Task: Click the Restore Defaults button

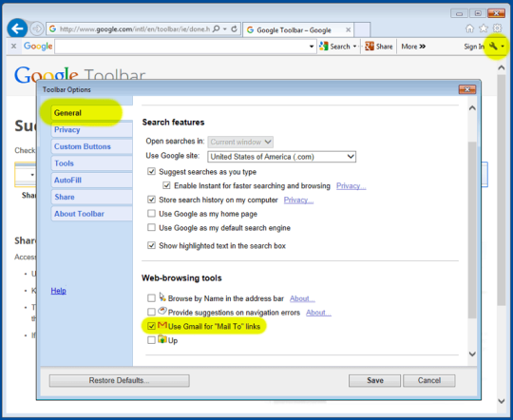Action: pos(120,380)
